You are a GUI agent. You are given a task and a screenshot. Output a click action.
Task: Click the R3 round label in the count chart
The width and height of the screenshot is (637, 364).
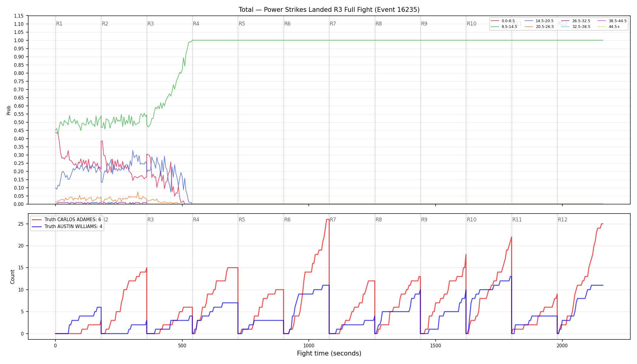click(150, 220)
